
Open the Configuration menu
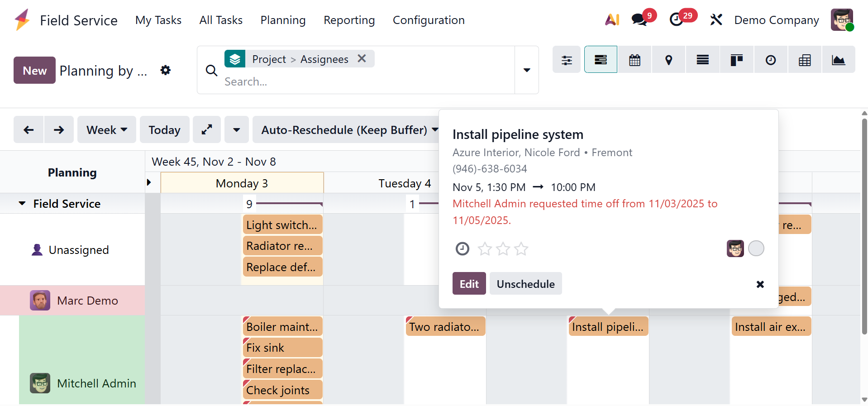(428, 20)
